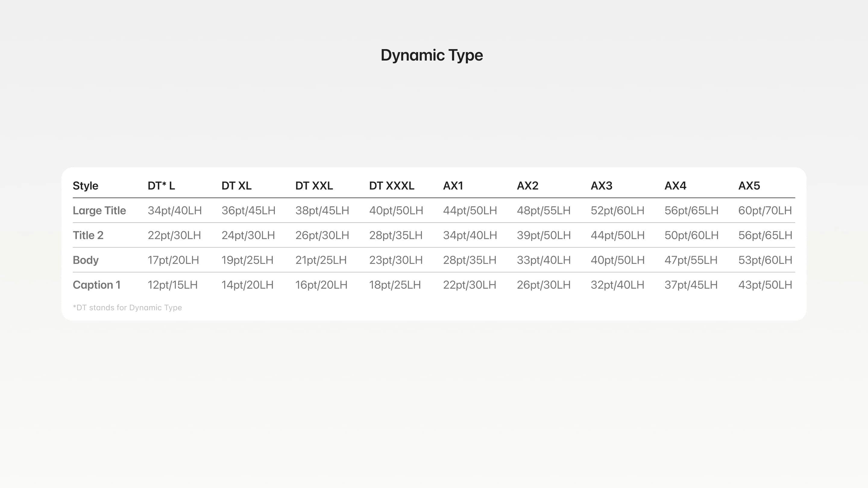The height and width of the screenshot is (488, 868).
Task: Click the 14pt/20LH cell
Action: click(248, 285)
